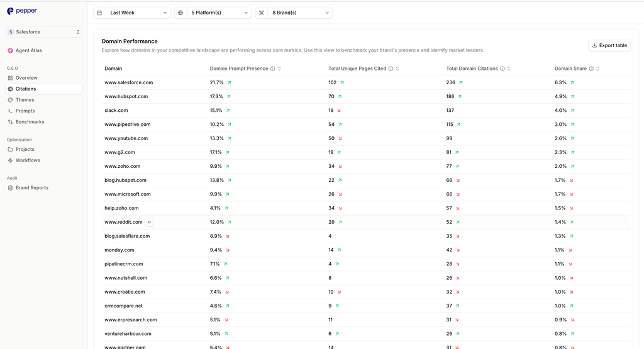
Task: Click the Domain column header
Action: pyautogui.click(x=113, y=69)
